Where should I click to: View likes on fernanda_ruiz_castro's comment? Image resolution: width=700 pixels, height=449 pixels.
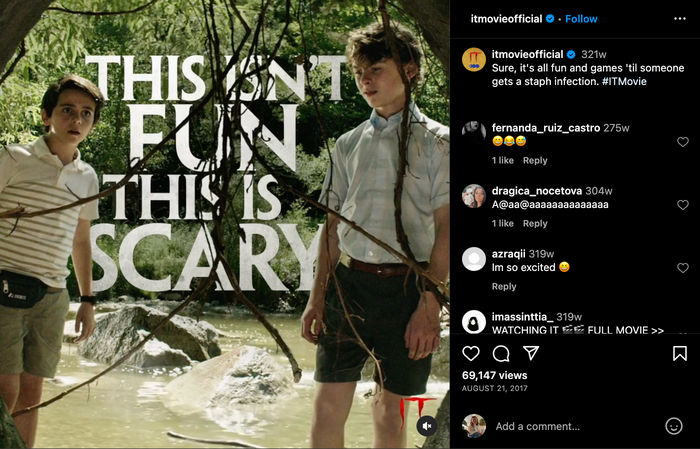502,160
